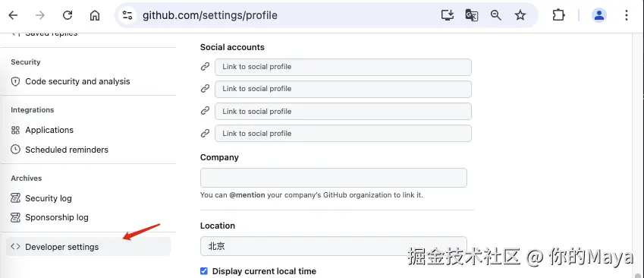Click the second Link to social profile field
644x278 pixels.
tap(343, 89)
